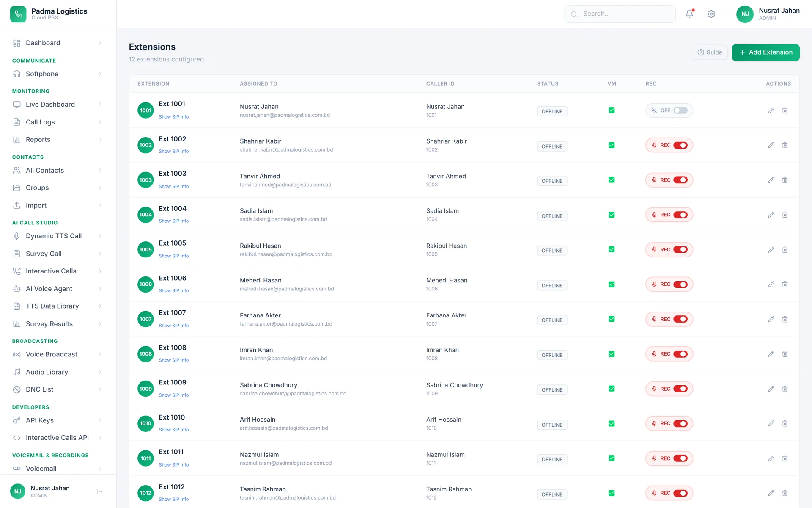Expand AI Voice Agent chevron
This screenshot has width=812, height=508.
coord(100,289)
